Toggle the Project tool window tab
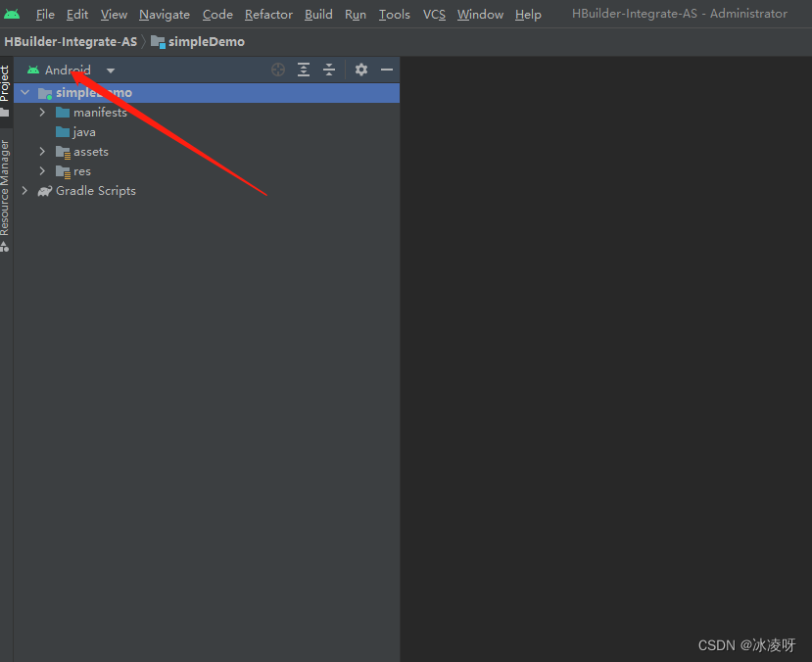Viewport: 812px width, 662px height. (5, 91)
